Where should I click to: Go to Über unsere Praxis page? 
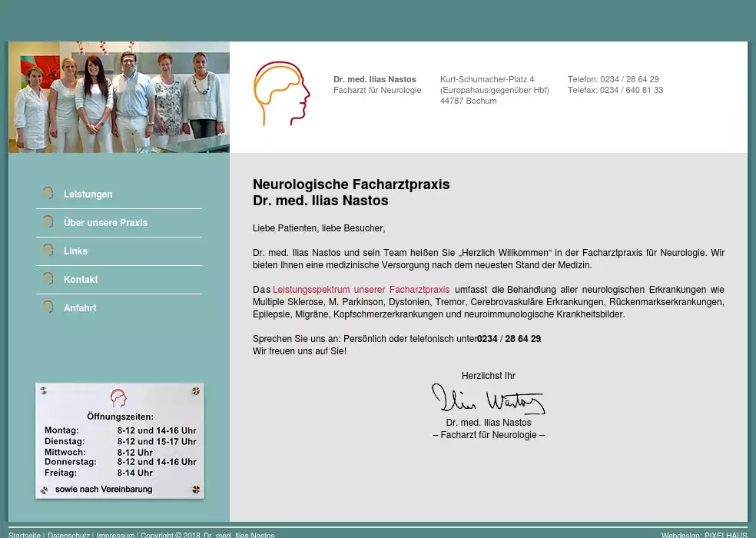tap(105, 223)
